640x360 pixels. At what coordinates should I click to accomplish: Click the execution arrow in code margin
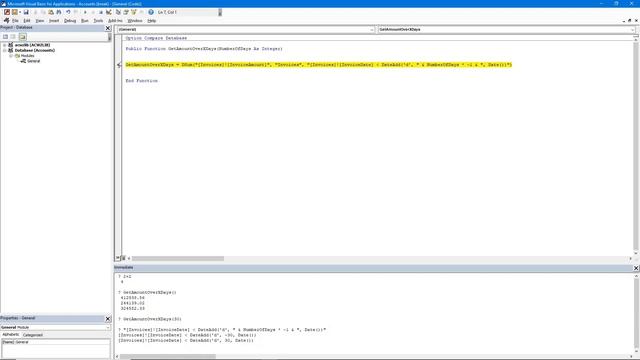119,64
